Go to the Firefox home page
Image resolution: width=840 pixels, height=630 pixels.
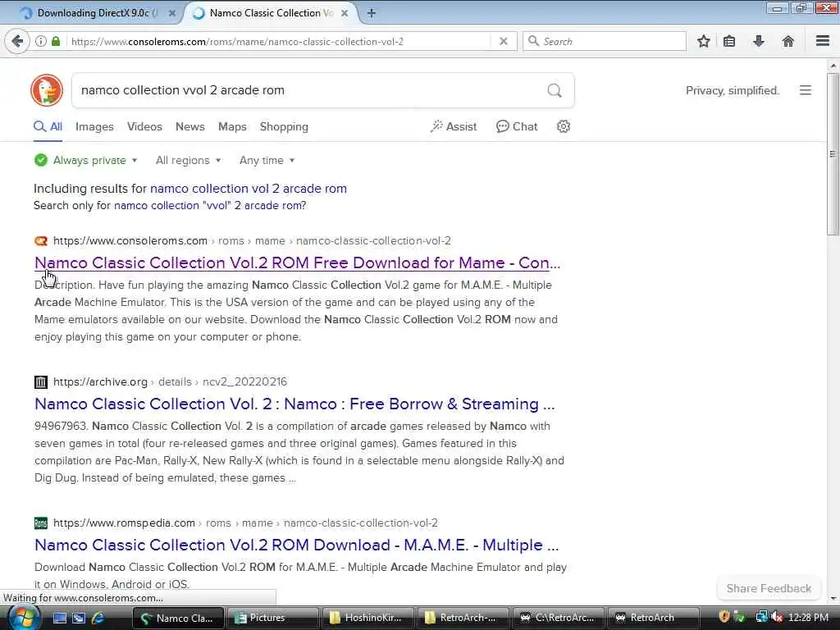[787, 41]
